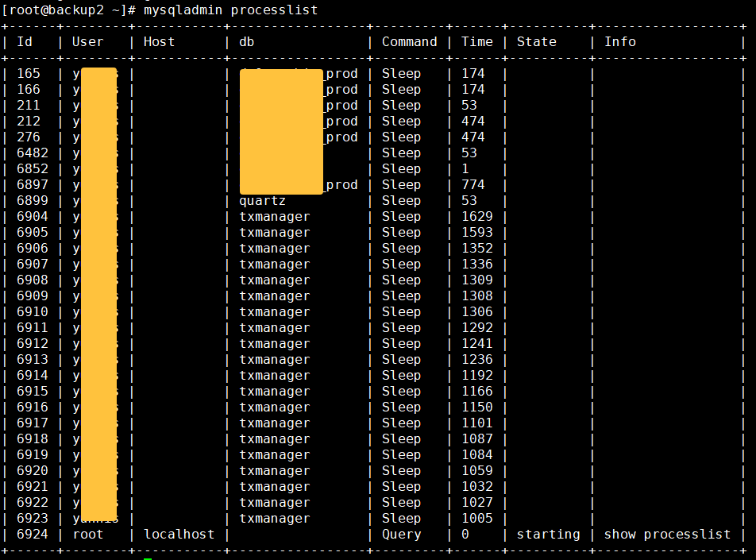The image size is (756, 560).
Task: Click the 'starting' state entry
Action: pyautogui.click(x=549, y=535)
